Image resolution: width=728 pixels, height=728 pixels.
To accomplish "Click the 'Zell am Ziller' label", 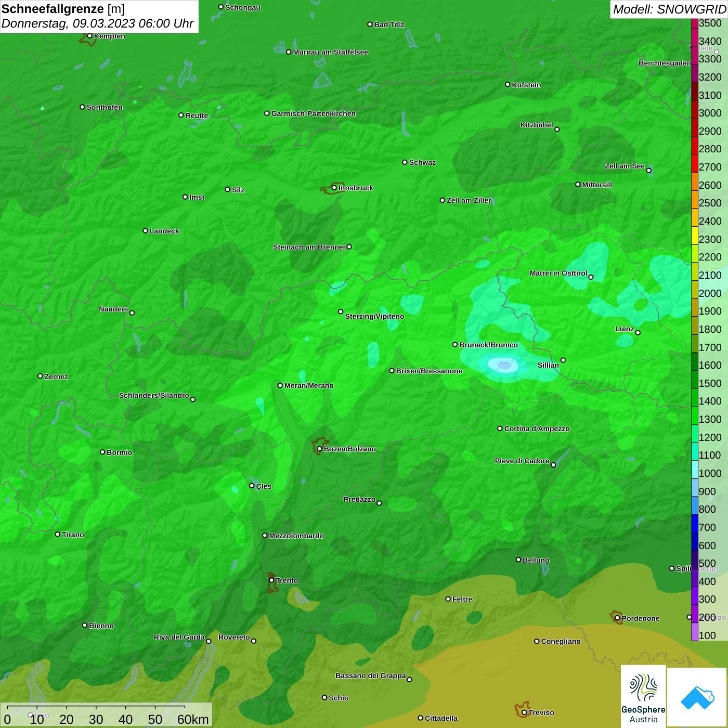I will point(469,200).
